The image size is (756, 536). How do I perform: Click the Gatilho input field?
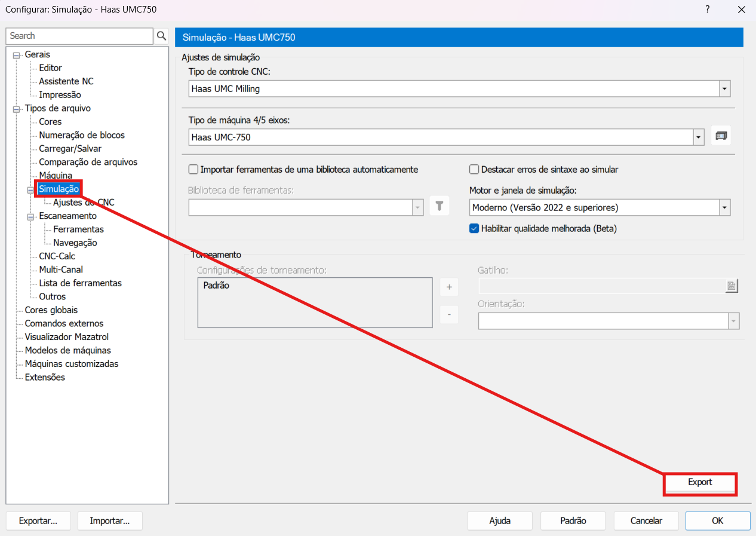(602, 286)
